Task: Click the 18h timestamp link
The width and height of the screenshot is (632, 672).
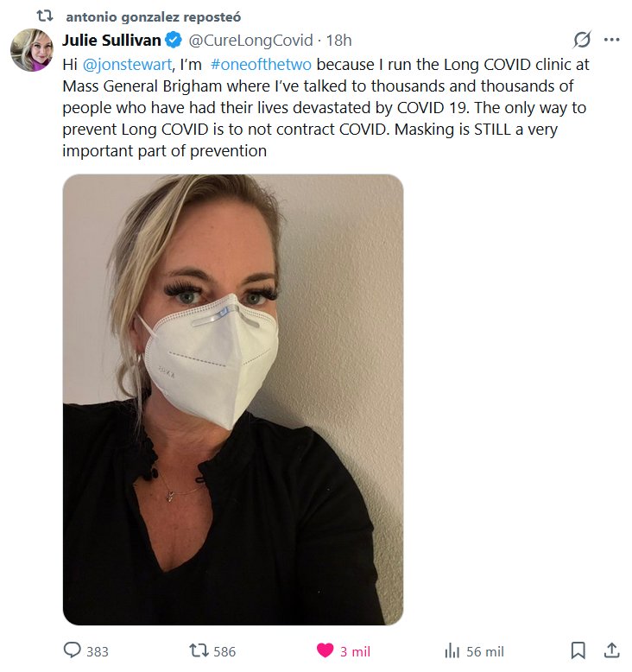Action: click(x=339, y=41)
